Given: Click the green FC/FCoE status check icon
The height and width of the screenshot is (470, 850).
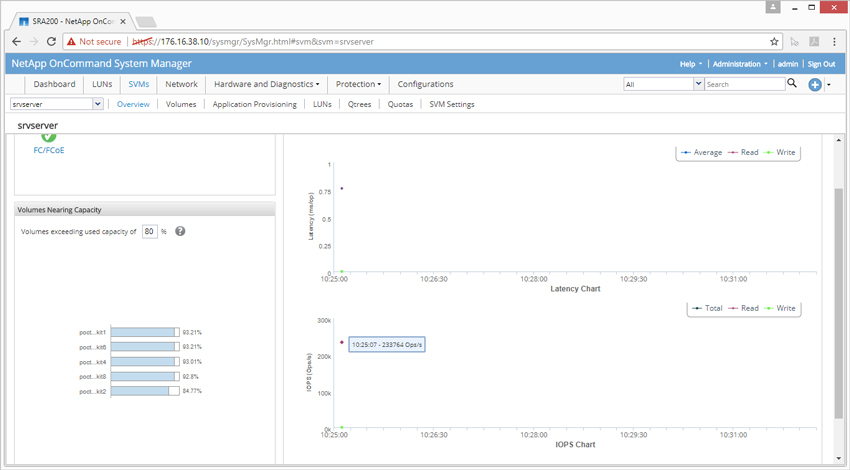Looking at the screenshot, I should (x=49, y=137).
